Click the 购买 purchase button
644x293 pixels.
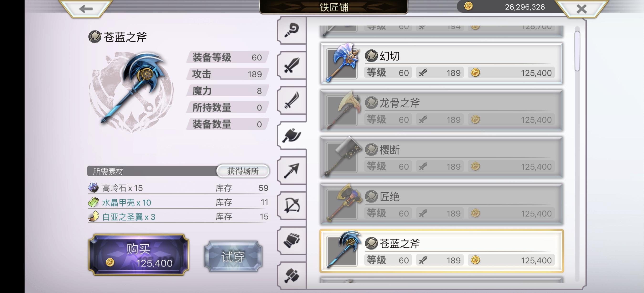point(139,255)
